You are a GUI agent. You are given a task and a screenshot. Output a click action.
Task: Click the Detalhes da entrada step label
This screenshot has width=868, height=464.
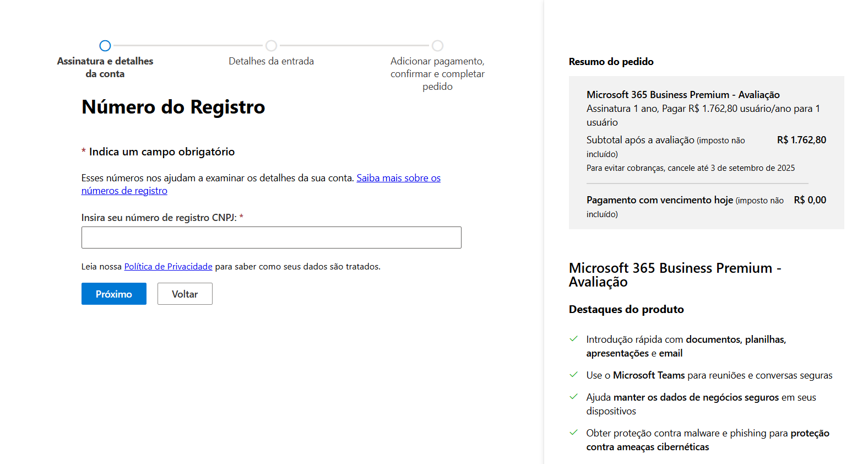pos(271,61)
